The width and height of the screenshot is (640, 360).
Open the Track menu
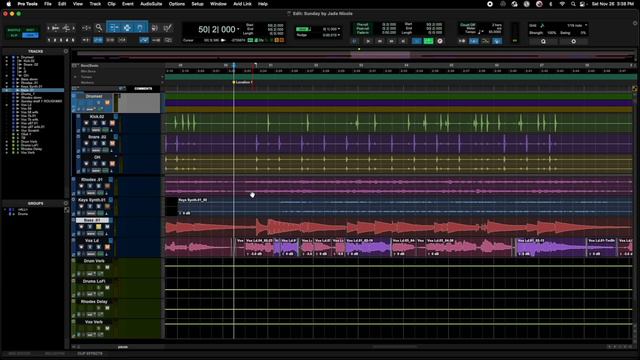tap(95, 4)
